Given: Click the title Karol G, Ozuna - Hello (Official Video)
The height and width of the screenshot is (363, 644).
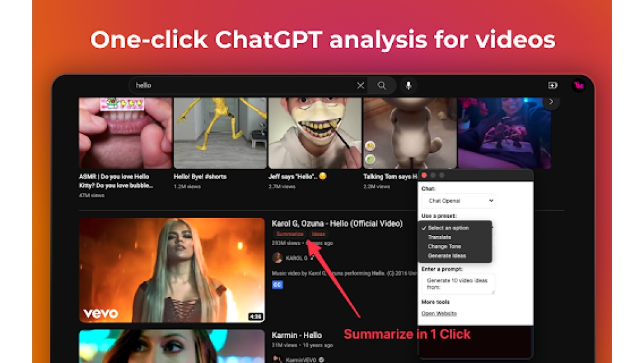Looking at the screenshot, I should [x=337, y=224].
